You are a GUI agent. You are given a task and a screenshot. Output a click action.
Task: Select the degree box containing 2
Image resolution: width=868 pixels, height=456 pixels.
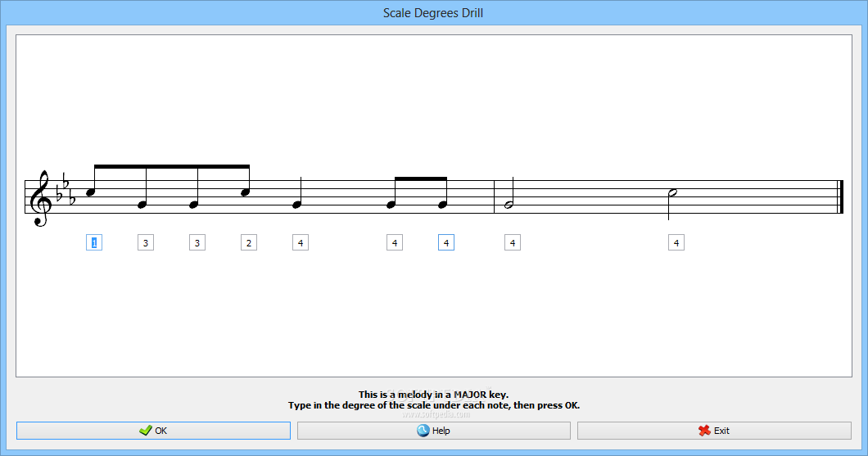[249, 242]
